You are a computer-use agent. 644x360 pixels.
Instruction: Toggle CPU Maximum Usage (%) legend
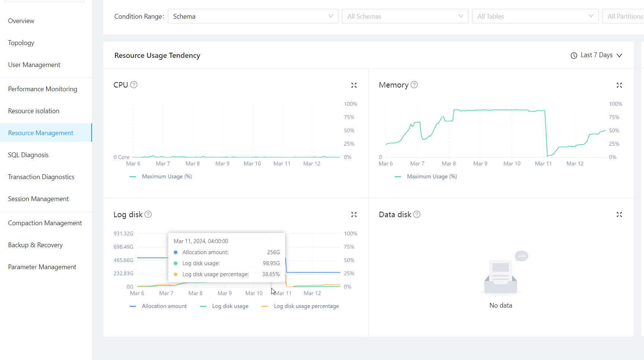[161, 177]
